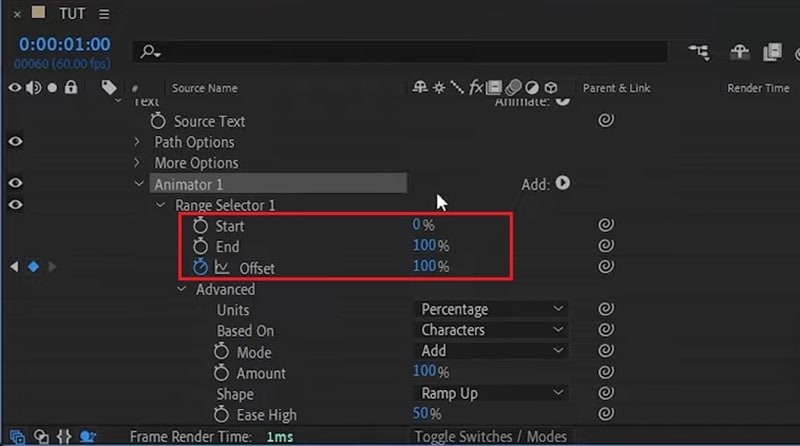Click the solo column header dot
Viewport: 800px width, 446px height.
52,88
